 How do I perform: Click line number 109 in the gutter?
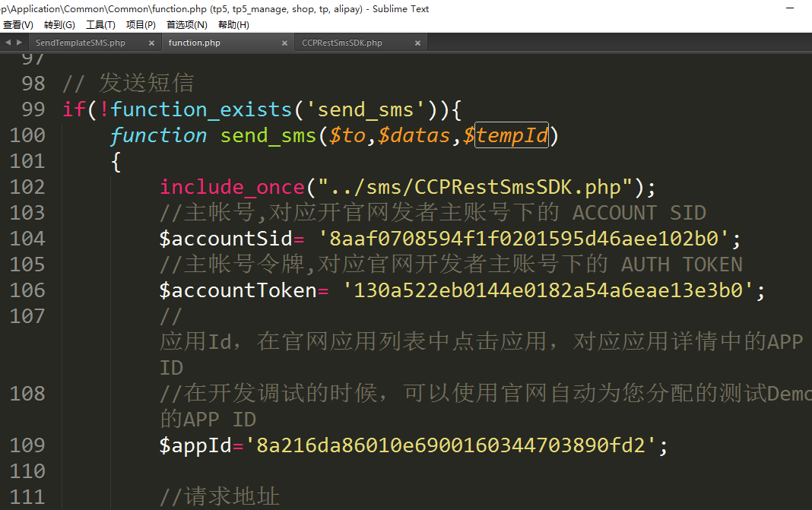click(x=27, y=445)
